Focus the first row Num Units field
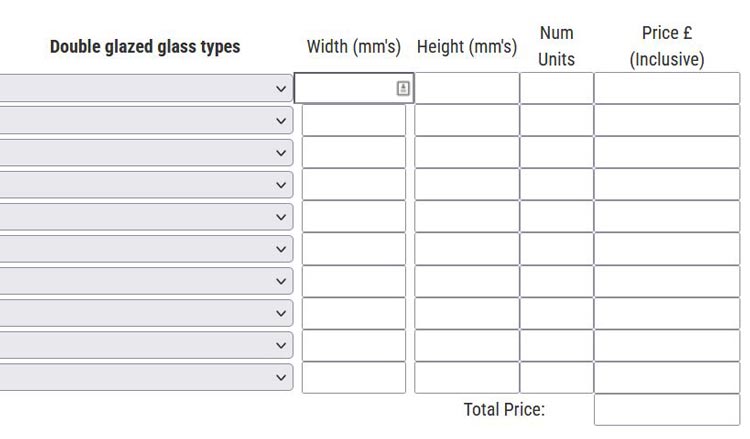The height and width of the screenshot is (439, 750). point(556,88)
